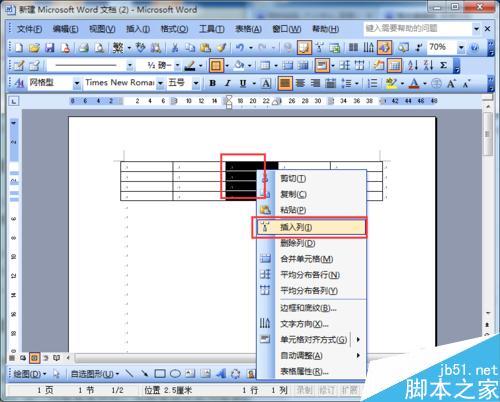
Task: Toggle the outside border button
Action: 216,66
